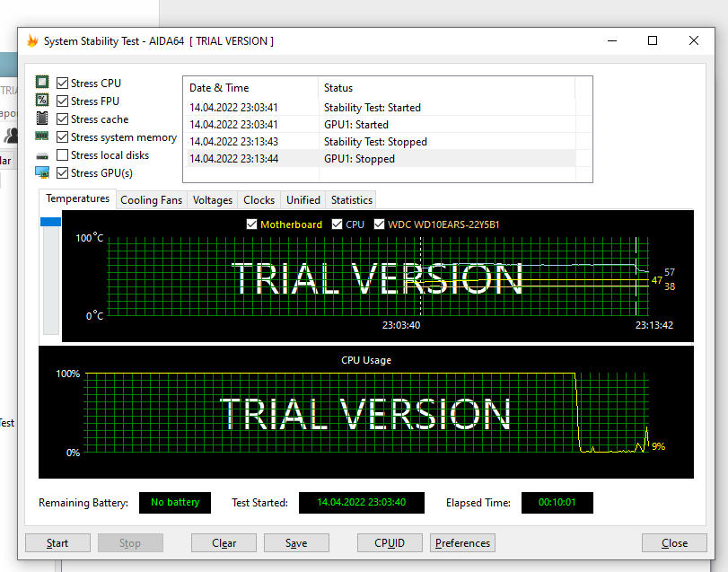Screen dimensions: 728x572
Task: Toggle the Stress GPU(s) checkbox
Action: (x=62, y=172)
